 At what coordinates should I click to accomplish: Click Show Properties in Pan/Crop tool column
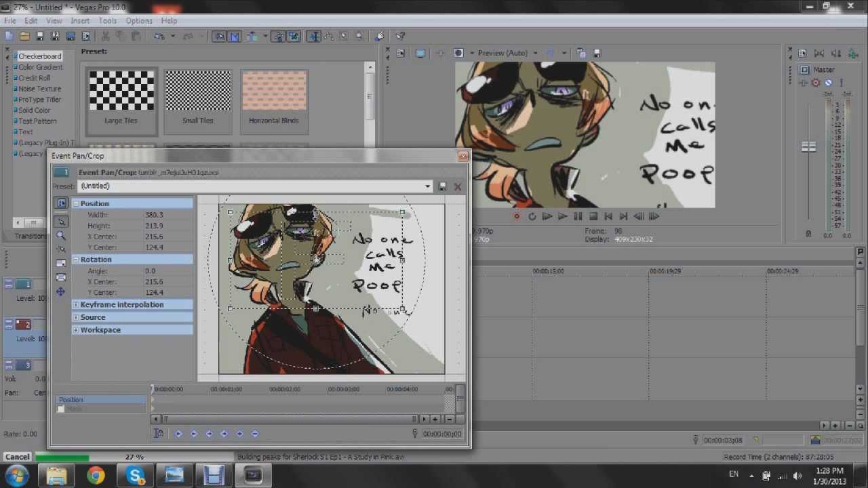[61, 203]
